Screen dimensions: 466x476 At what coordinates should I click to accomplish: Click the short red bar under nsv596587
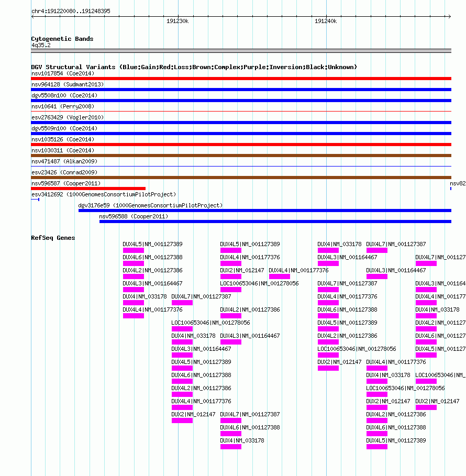88,189
